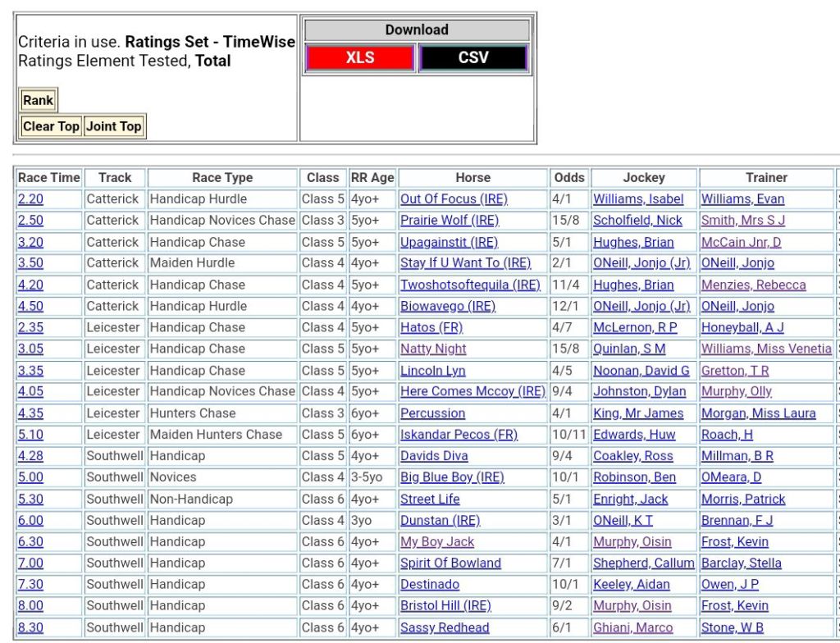Click the black CSV download button
The image size is (840, 643).
(x=472, y=58)
